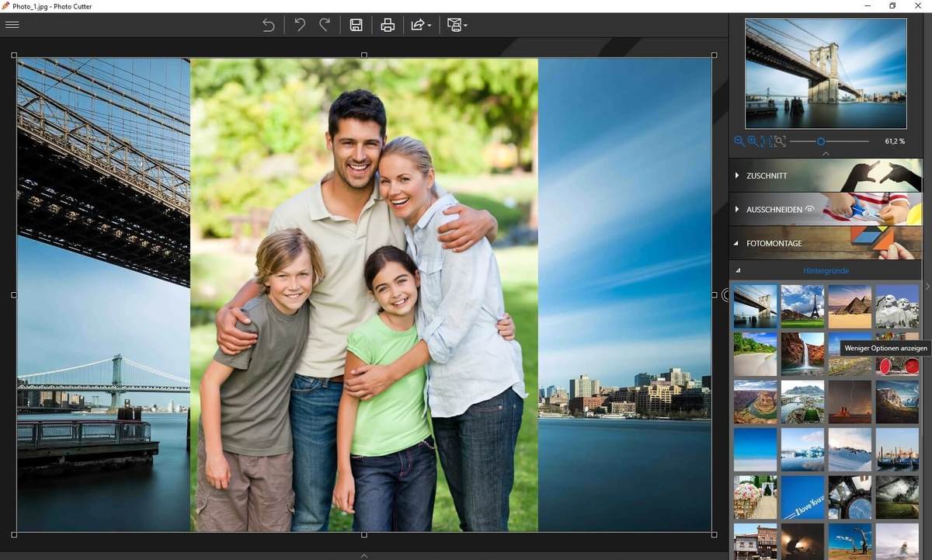
Task: Choose the pyramids background thumbnail
Action: click(x=849, y=306)
